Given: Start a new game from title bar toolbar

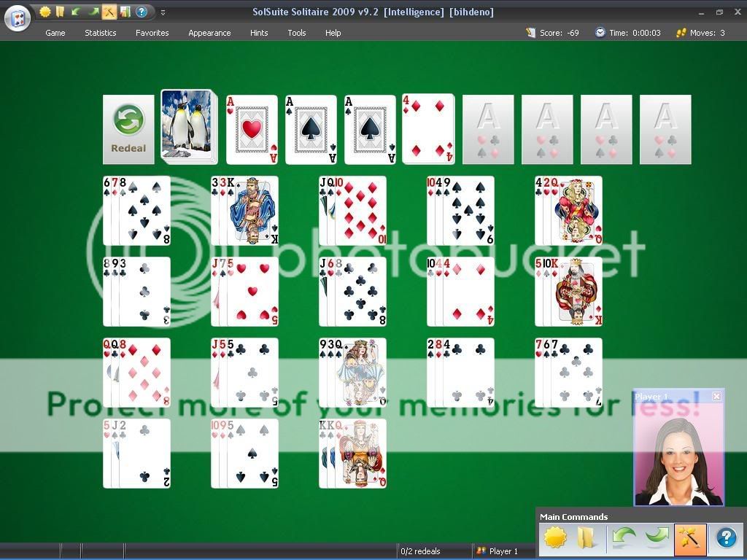Looking at the screenshot, I should pos(44,12).
